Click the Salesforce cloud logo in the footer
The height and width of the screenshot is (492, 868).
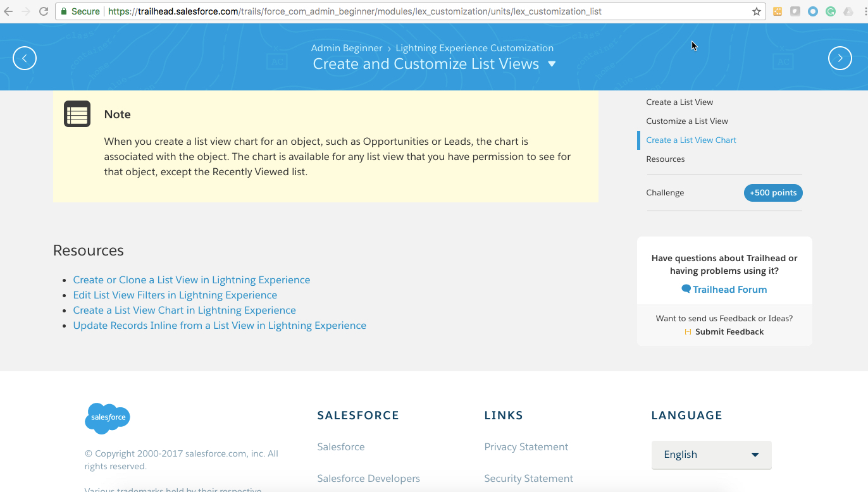108,418
